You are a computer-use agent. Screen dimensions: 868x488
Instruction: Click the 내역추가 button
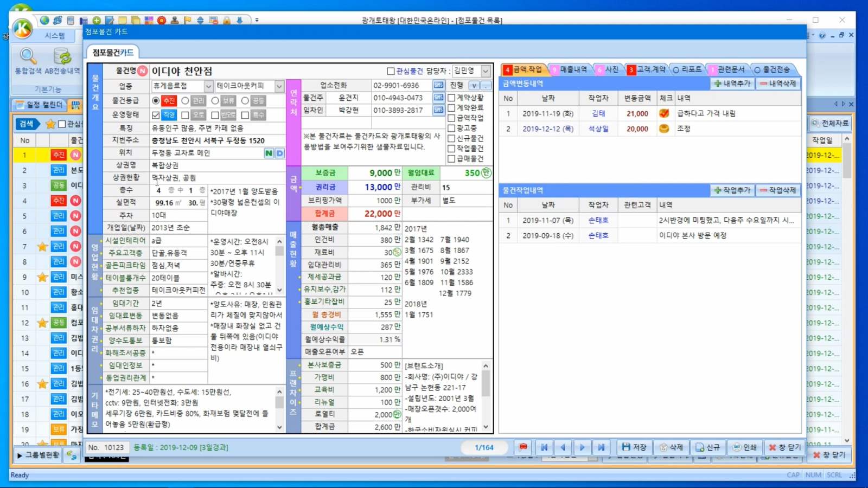tap(732, 84)
